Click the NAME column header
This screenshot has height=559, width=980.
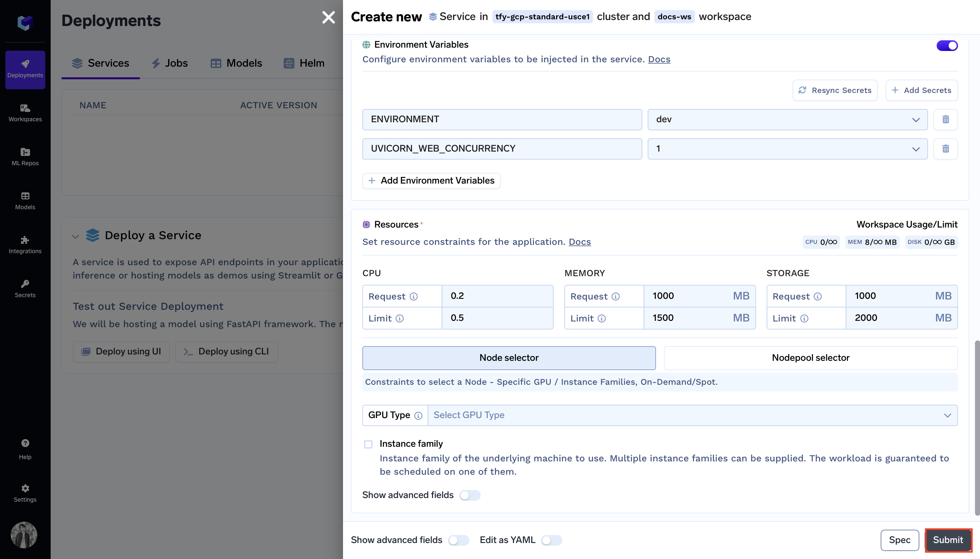(93, 105)
